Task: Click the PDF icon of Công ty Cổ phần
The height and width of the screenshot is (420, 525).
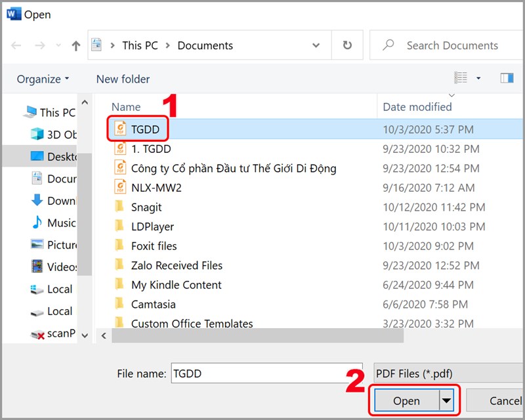Action: pyautogui.click(x=120, y=167)
